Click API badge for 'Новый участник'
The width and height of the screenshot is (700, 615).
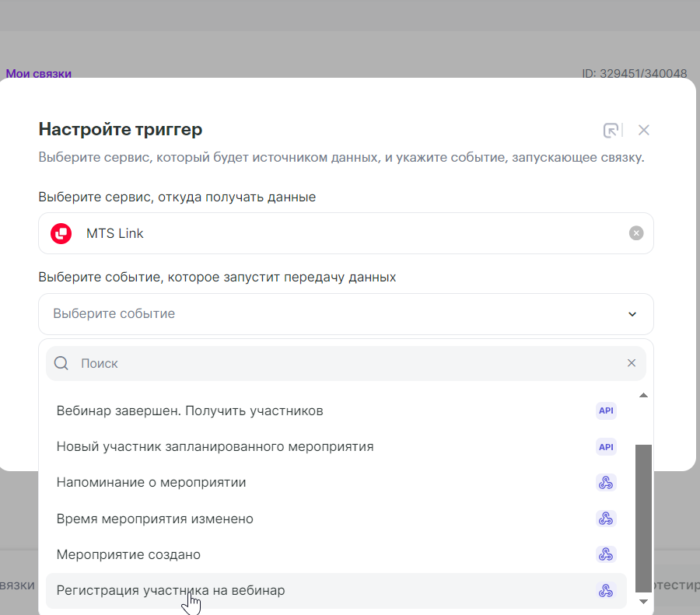coord(606,447)
